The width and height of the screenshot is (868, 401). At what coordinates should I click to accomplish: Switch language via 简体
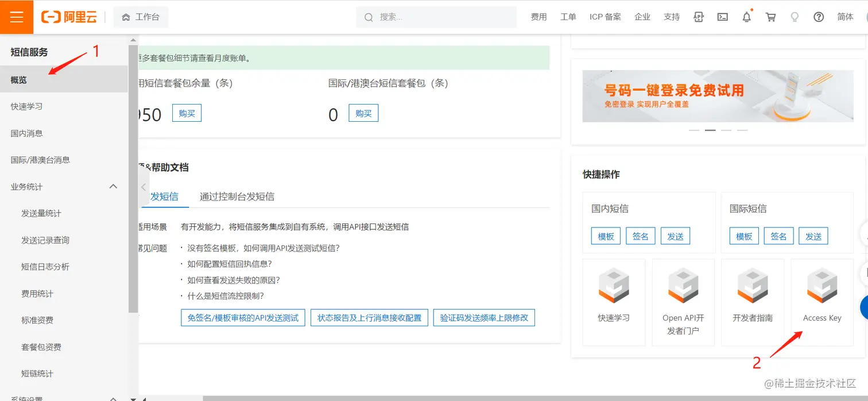(845, 17)
